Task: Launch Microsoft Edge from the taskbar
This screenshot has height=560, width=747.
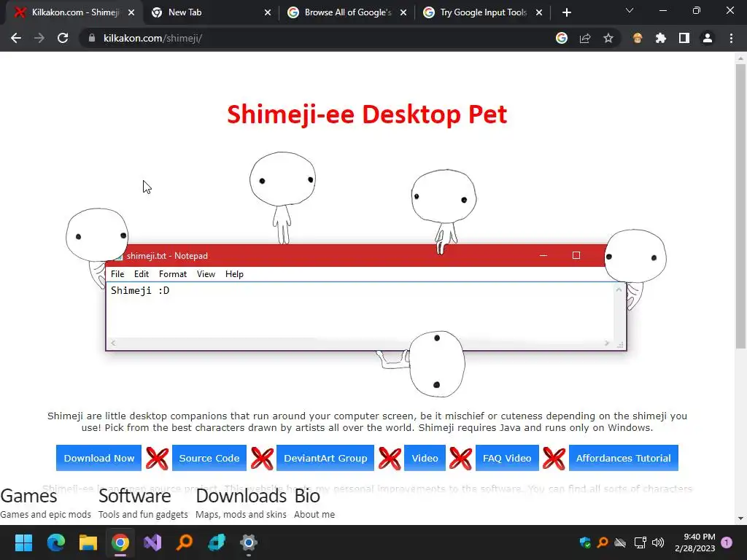Action: [55, 542]
